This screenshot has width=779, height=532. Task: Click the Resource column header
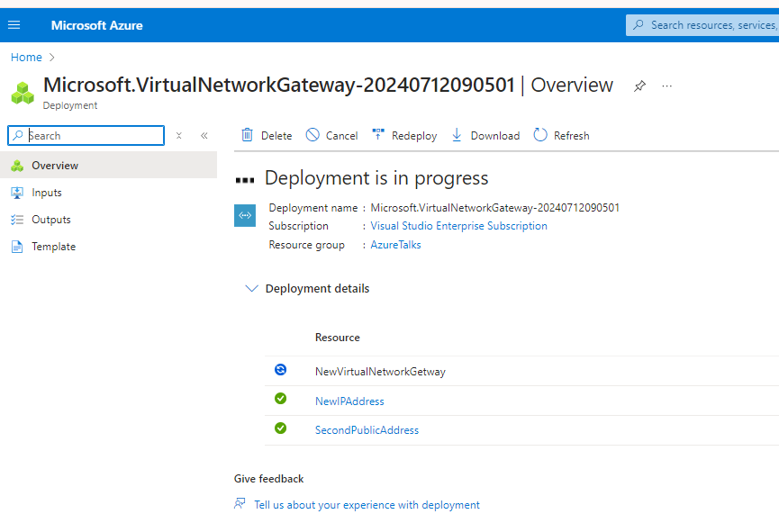[x=338, y=338]
